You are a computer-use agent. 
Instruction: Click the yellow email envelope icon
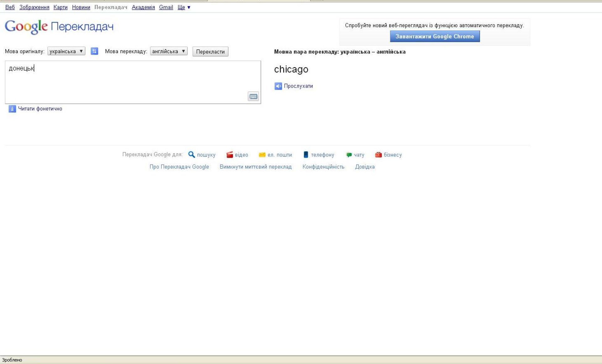pyautogui.click(x=262, y=155)
